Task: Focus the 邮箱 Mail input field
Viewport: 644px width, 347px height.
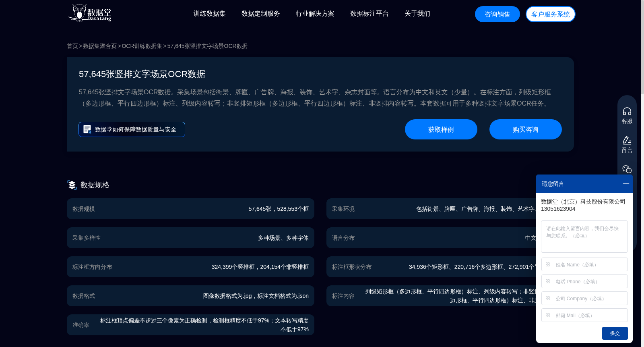Action: [584, 315]
